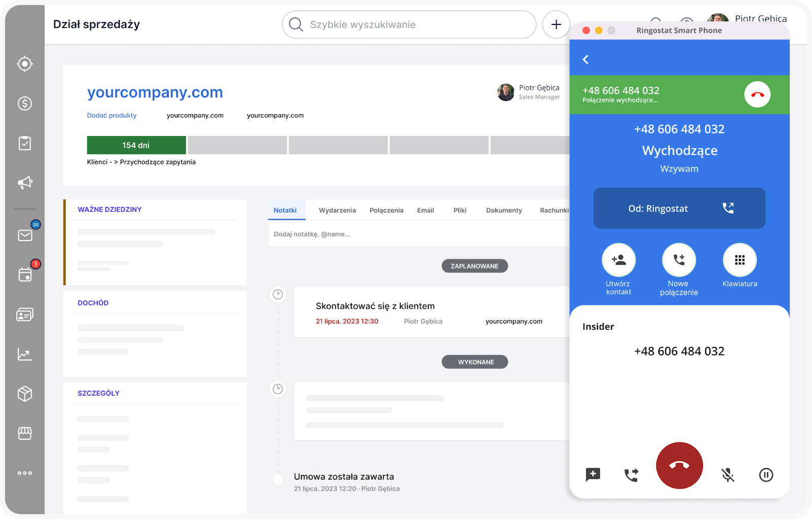Click Insider +48 606 484 032 number
The width and height of the screenshot is (812, 519).
[x=680, y=351]
